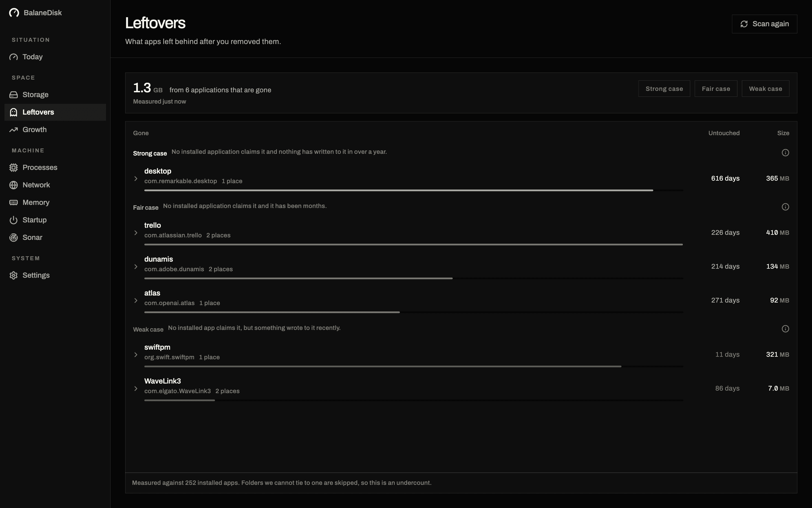Image resolution: width=812 pixels, height=508 pixels.
Task: Navigate to Processes
Action: click(55, 168)
